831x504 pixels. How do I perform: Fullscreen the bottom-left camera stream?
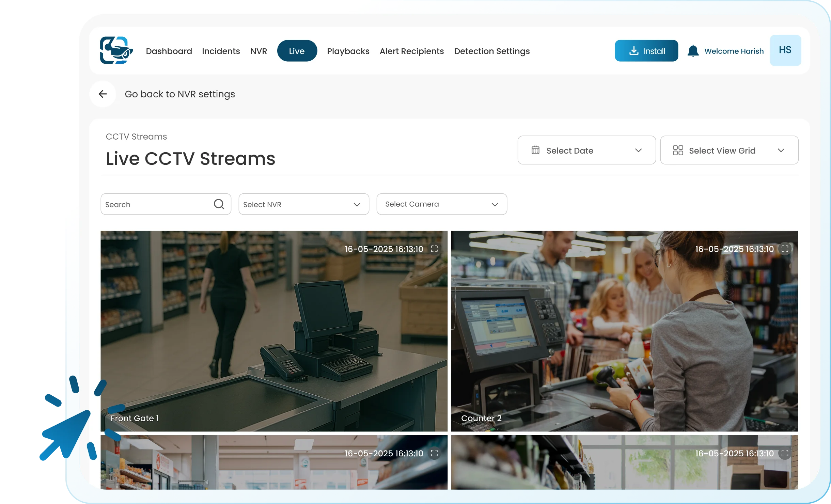[434, 453]
